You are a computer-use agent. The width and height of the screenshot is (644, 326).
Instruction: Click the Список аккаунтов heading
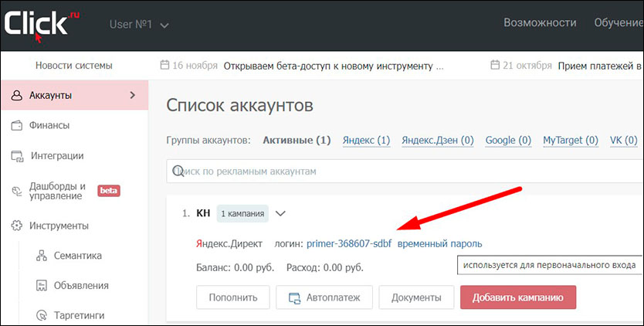240,106
